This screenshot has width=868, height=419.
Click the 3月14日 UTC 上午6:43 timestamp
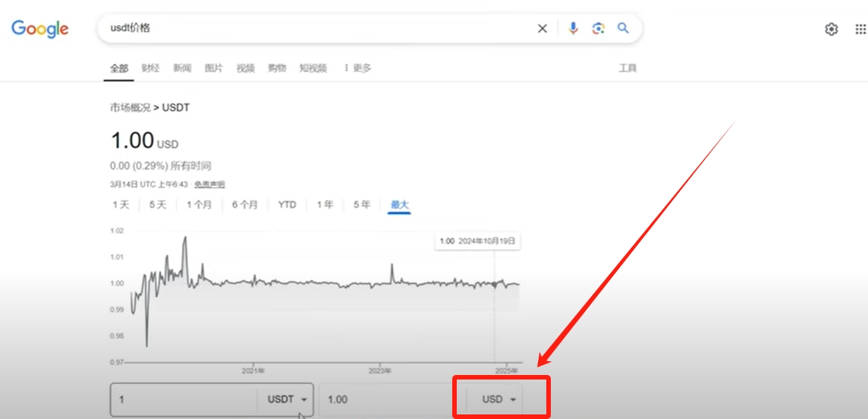(x=149, y=184)
